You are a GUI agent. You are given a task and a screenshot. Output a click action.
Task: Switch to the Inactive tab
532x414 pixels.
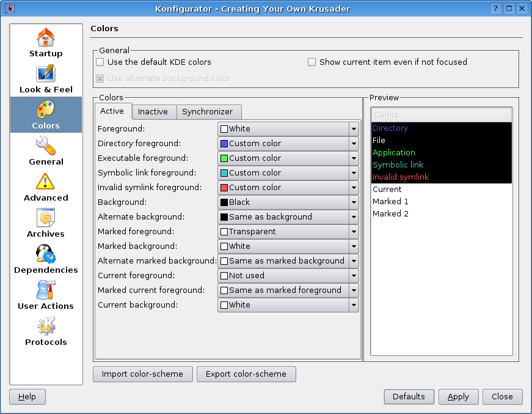click(154, 112)
